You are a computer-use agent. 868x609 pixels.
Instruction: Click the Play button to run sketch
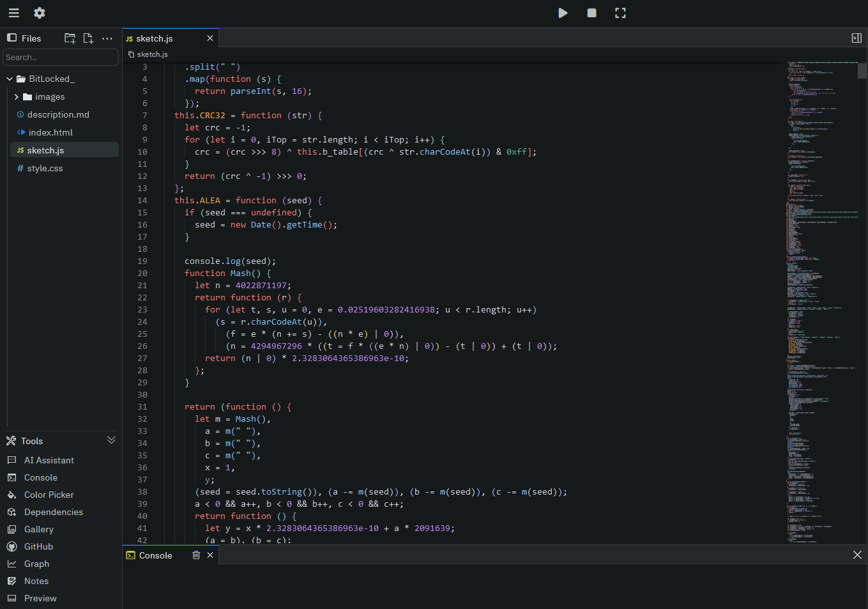pos(563,13)
